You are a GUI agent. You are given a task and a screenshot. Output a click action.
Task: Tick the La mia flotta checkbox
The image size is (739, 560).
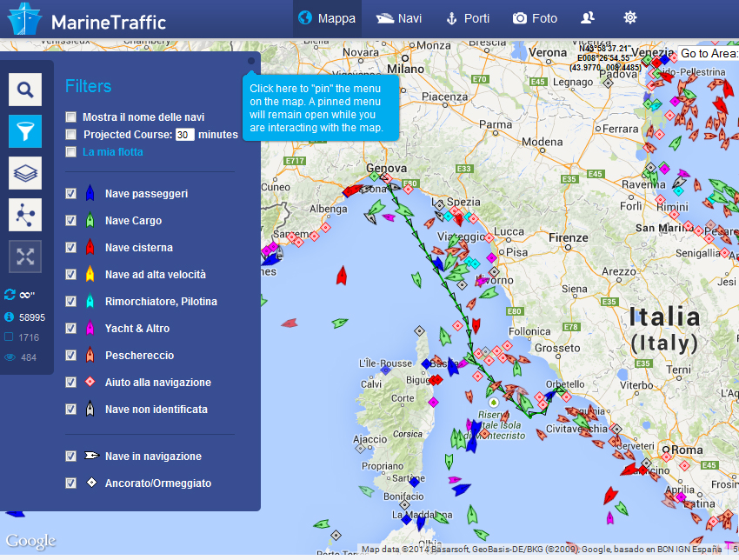(70, 152)
